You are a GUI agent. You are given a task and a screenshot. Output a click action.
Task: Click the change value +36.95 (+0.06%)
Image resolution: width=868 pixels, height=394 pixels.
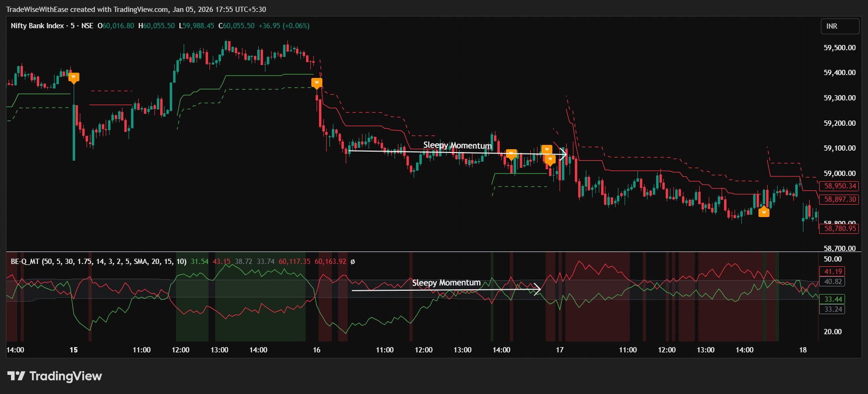point(284,26)
